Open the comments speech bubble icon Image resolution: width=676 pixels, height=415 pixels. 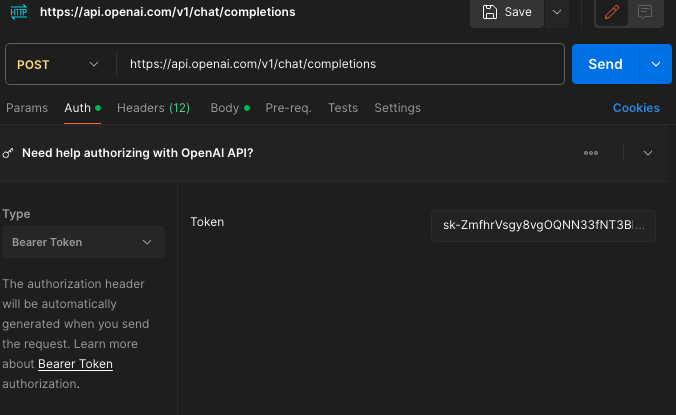pyautogui.click(x=645, y=12)
